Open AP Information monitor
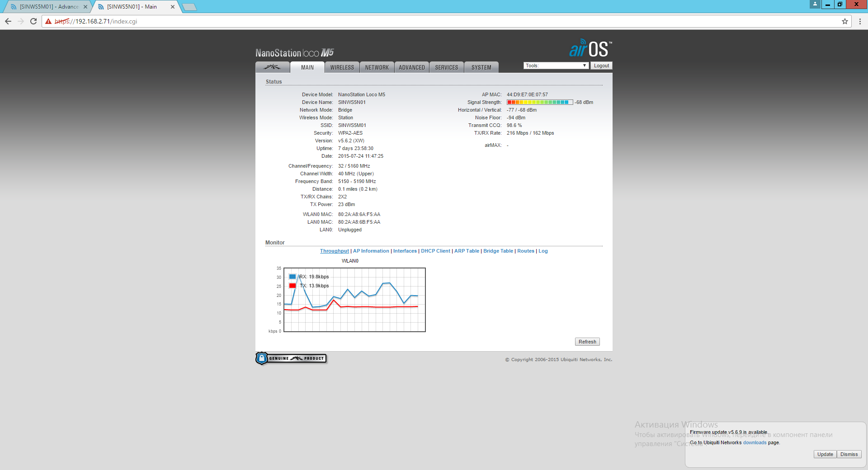868x470 pixels. [371, 251]
